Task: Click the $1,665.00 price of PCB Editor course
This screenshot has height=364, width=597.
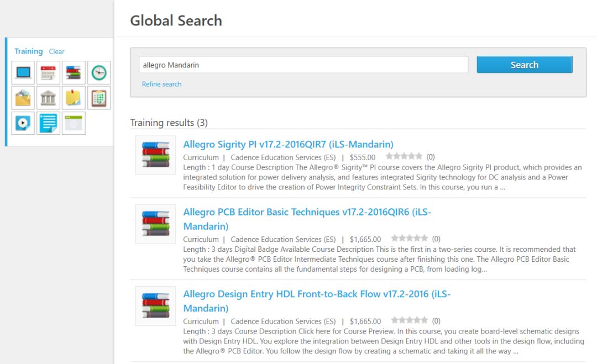Action: [365, 239]
